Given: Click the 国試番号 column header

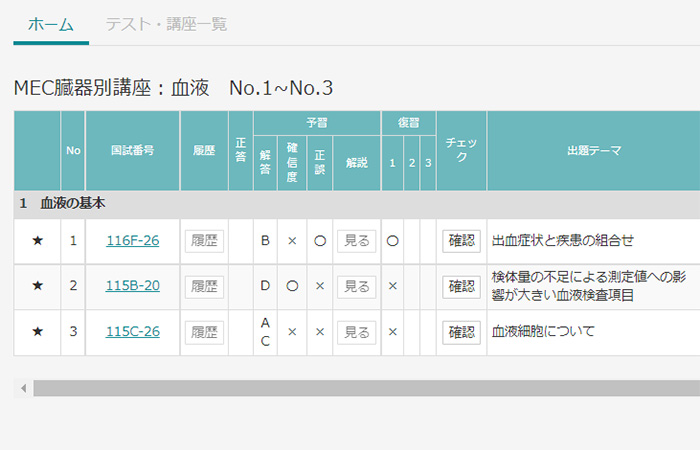Looking at the screenshot, I should [133, 151].
